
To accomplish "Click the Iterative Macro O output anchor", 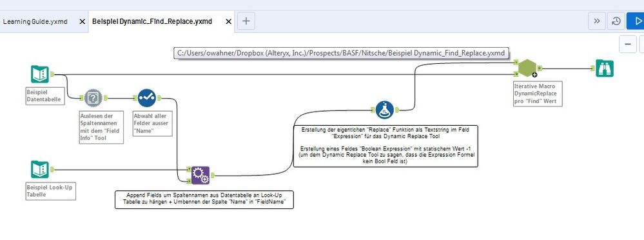I will (540, 68).
